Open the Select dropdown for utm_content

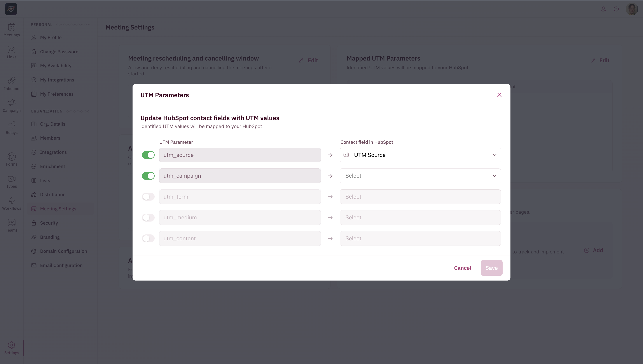coord(420,239)
